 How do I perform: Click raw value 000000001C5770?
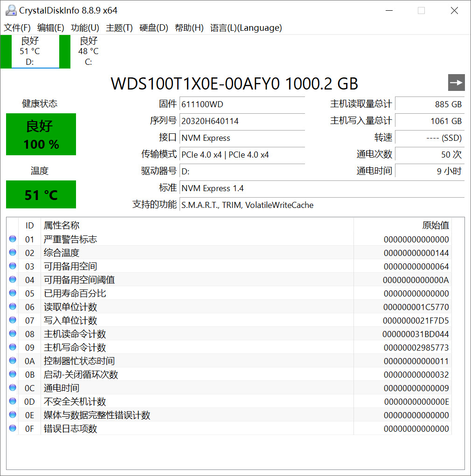click(416, 307)
